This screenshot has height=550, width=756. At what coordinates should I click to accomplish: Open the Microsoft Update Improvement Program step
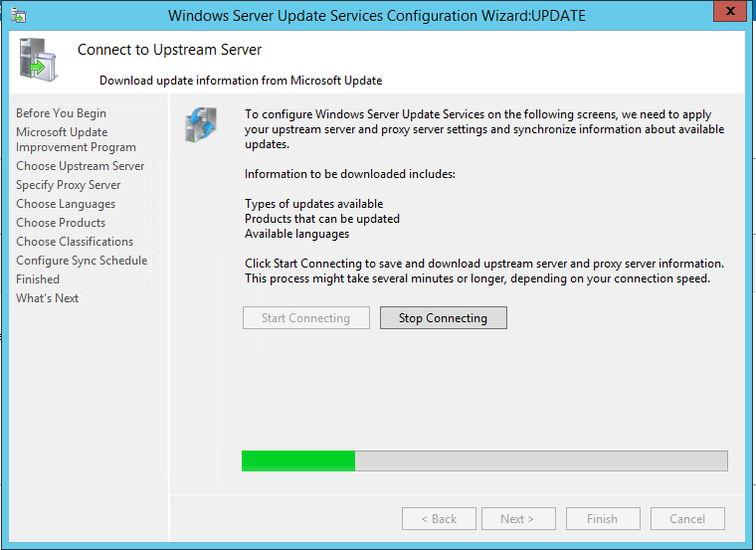[x=76, y=139]
